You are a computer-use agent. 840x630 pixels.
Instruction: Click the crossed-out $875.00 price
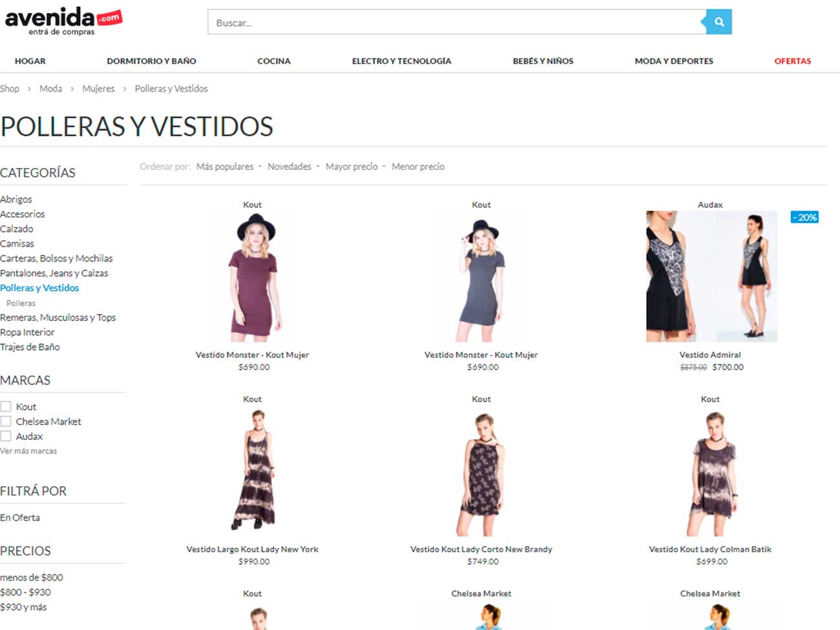(x=693, y=367)
